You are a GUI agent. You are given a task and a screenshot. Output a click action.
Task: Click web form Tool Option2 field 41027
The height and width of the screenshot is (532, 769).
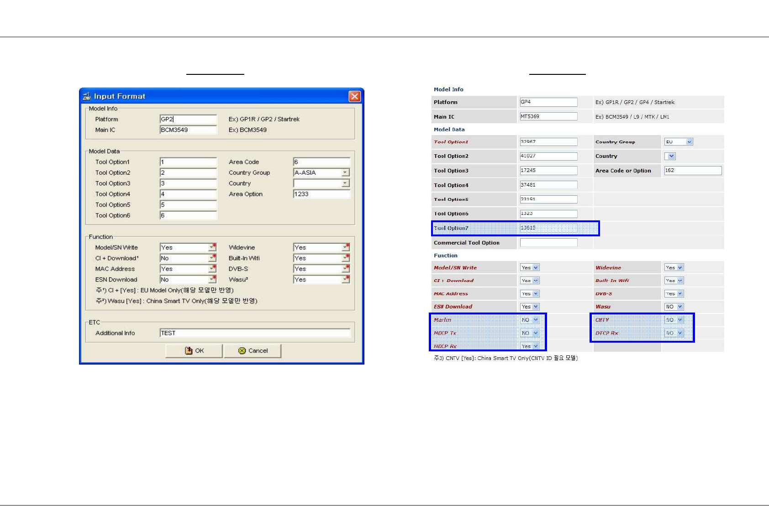point(548,156)
